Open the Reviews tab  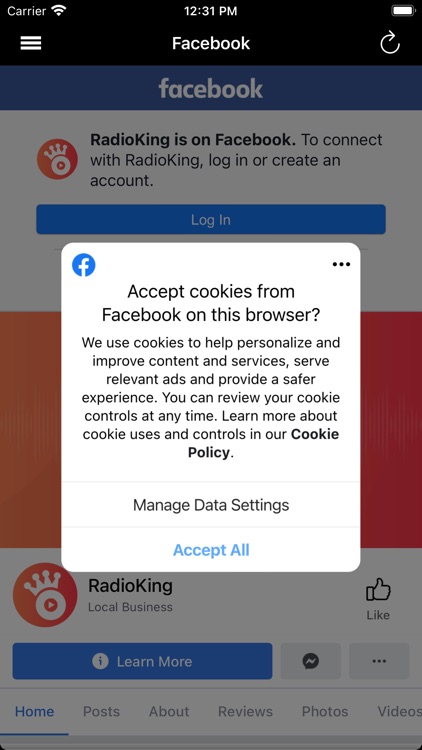point(245,711)
